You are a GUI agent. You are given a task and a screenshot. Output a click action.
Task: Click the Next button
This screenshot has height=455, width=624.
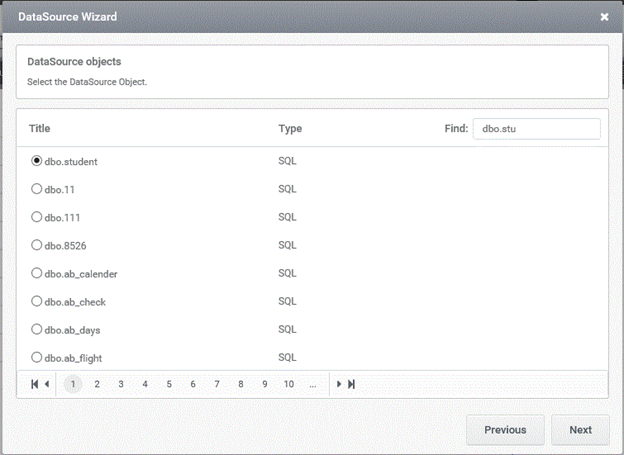click(x=580, y=430)
